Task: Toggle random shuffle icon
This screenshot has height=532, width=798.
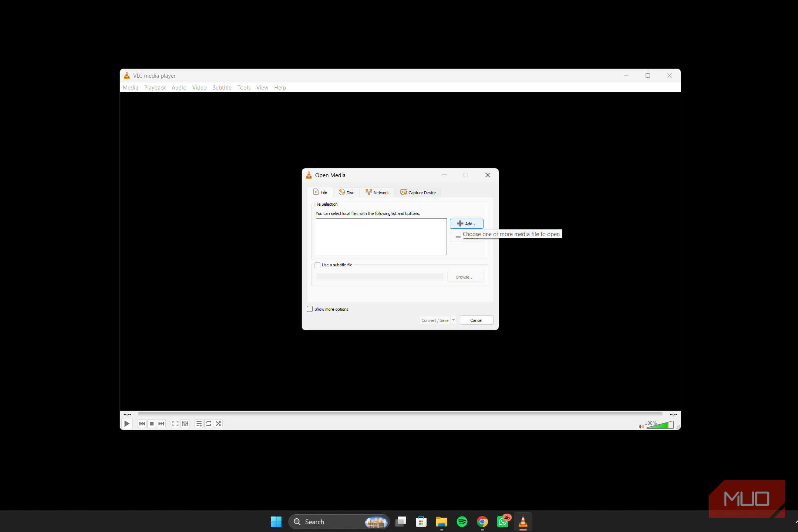Action: (x=218, y=424)
